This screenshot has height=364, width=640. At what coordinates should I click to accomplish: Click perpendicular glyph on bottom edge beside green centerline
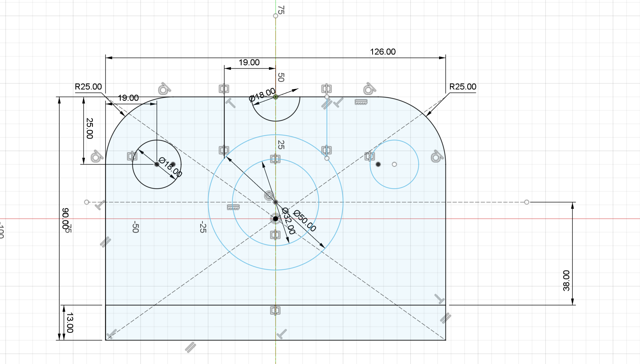click(281, 334)
